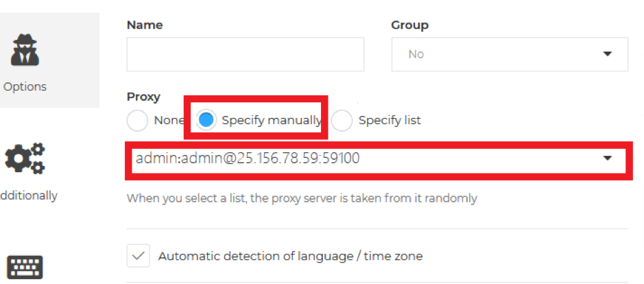
Task: Toggle automatic language and time zone detection
Action: (139, 256)
